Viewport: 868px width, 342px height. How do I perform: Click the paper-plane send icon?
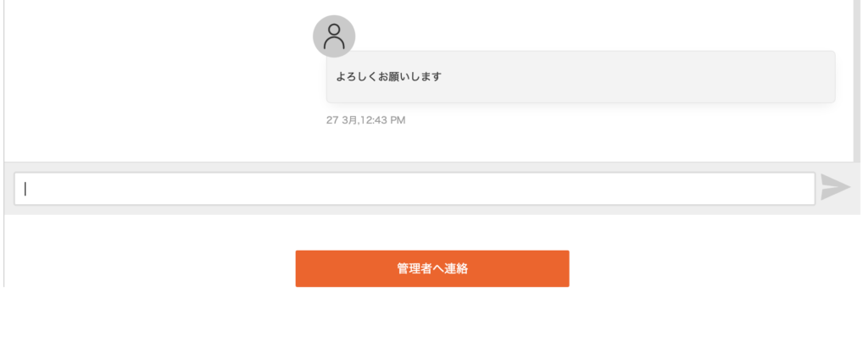pos(835,188)
